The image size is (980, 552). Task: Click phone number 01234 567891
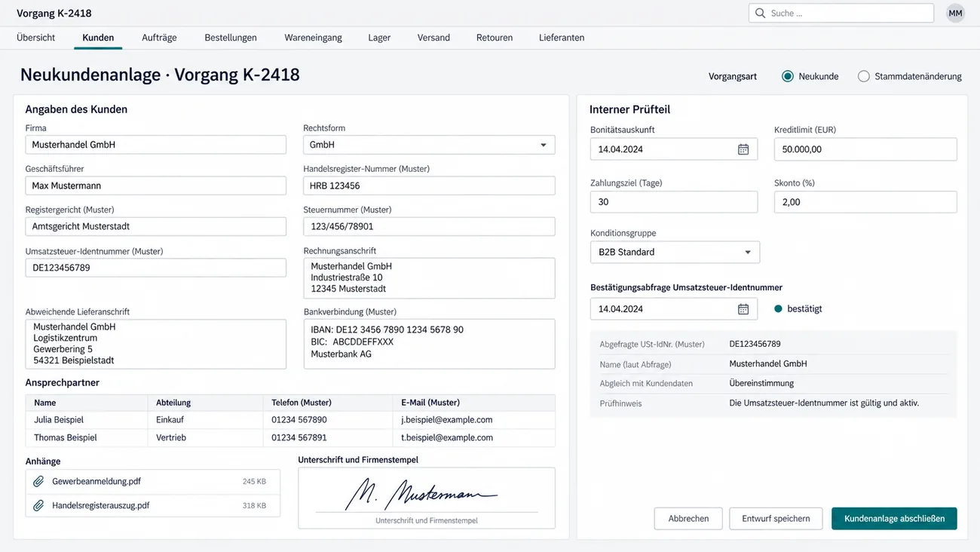[x=299, y=437]
